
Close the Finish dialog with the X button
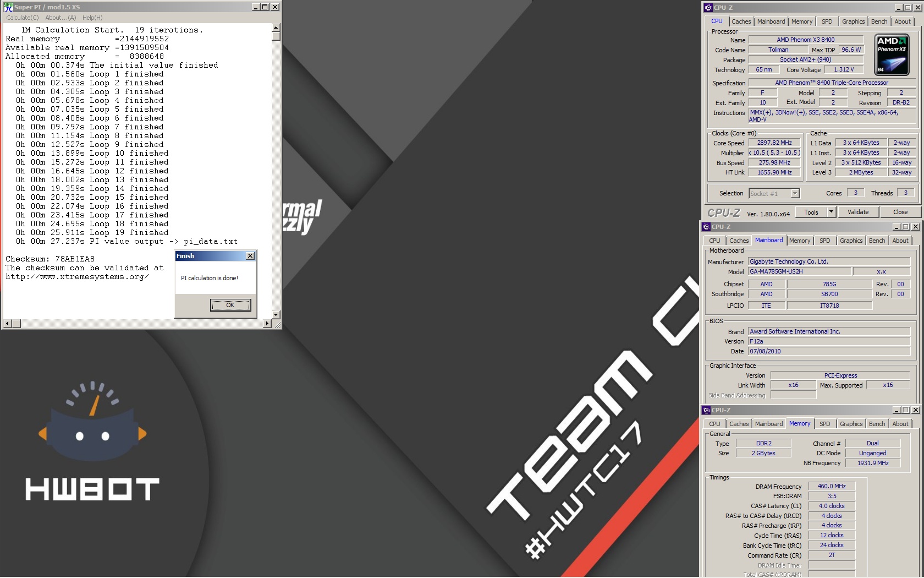coord(250,256)
